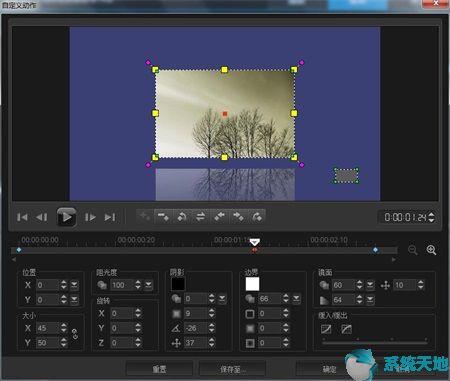Adjust the shadow distance stepper arrows
This screenshot has height=381, width=450.
point(212,343)
